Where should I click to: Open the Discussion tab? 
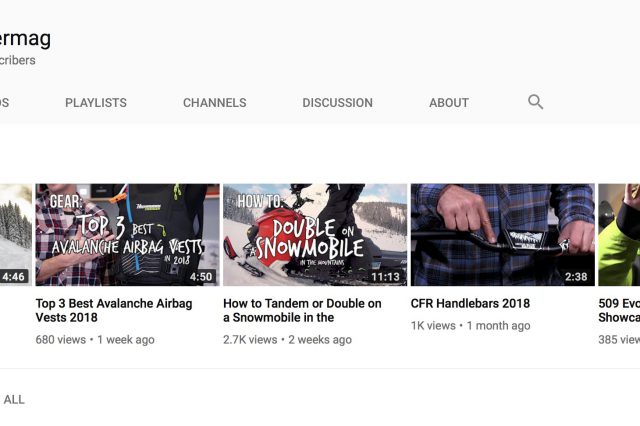tap(338, 103)
